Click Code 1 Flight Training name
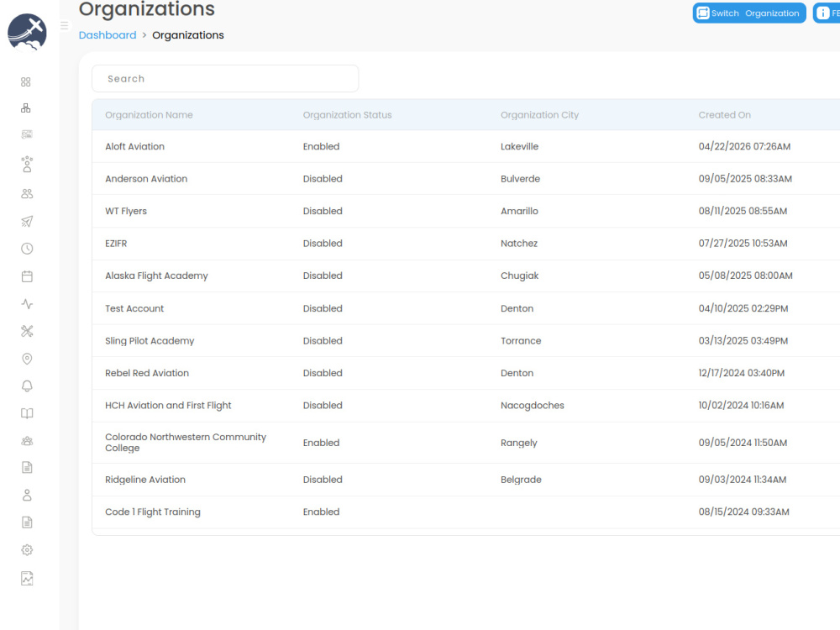This screenshot has width=840, height=630. click(x=153, y=512)
